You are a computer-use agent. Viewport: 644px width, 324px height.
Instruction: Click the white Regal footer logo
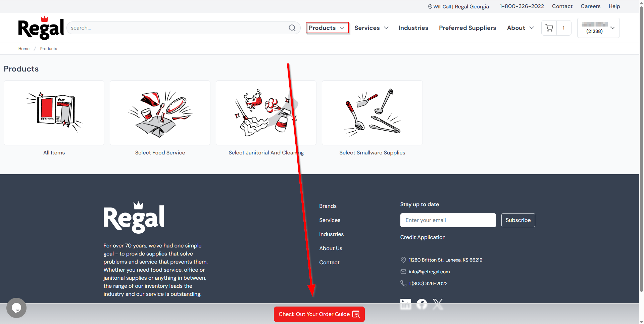pyautogui.click(x=134, y=218)
